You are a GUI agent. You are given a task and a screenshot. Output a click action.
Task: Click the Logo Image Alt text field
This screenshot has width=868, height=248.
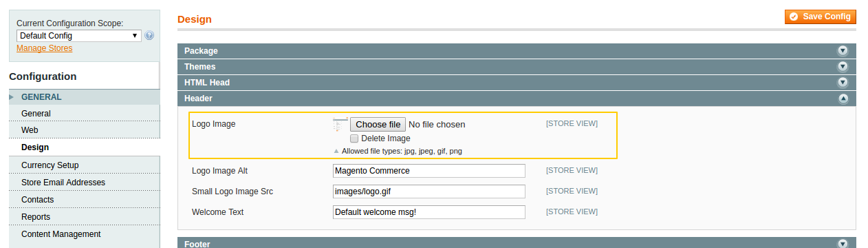point(428,171)
